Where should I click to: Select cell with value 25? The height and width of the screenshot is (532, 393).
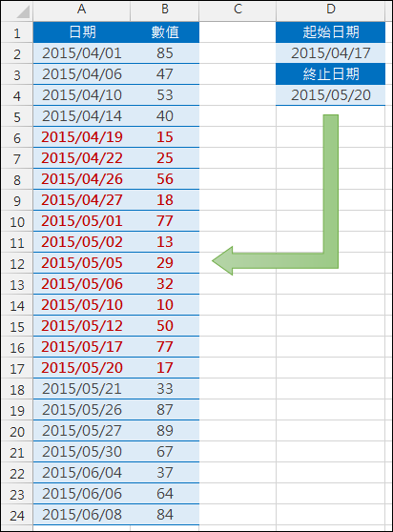(165, 158)
